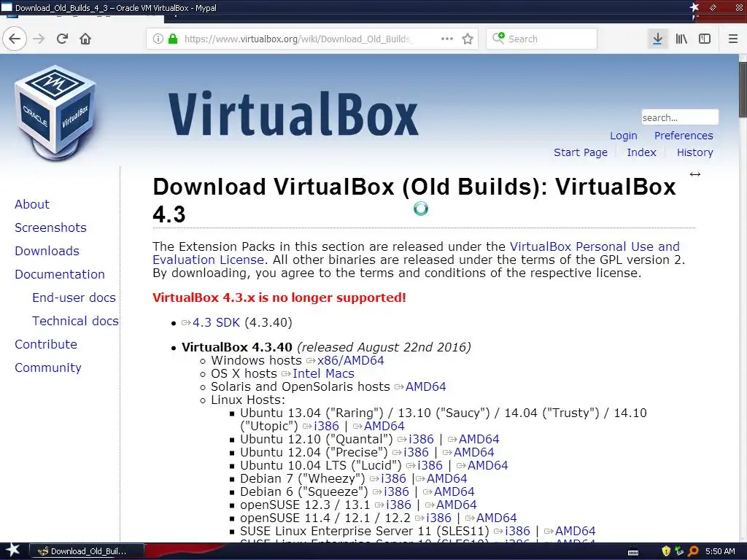Toggle the sidebar view icon
Viewport: 747px width, 560px height.
[x=705, y=39]
